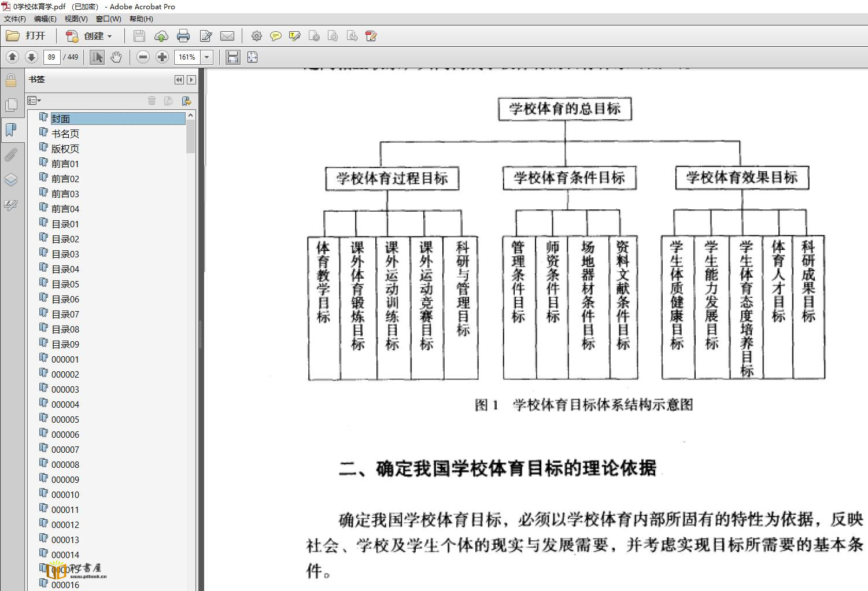The image size is (868, 591).
Task: Click the delete page icon
Action: [314, 36]
